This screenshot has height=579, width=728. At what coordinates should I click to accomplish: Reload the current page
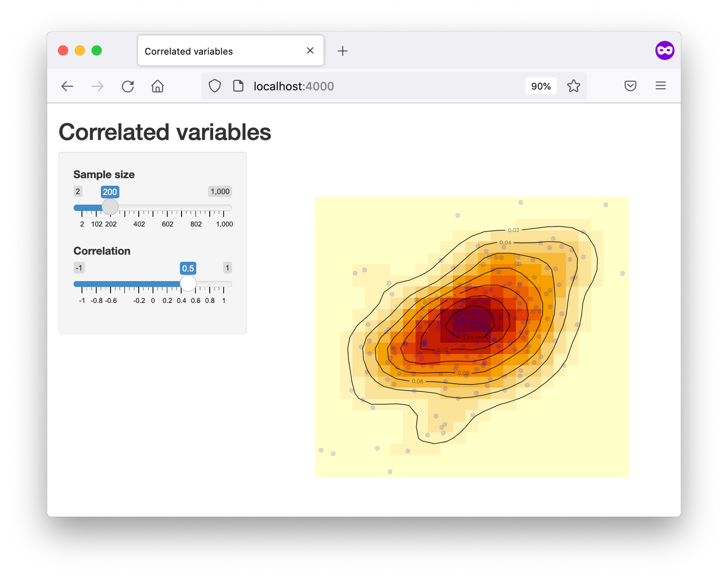coord(128,86)
